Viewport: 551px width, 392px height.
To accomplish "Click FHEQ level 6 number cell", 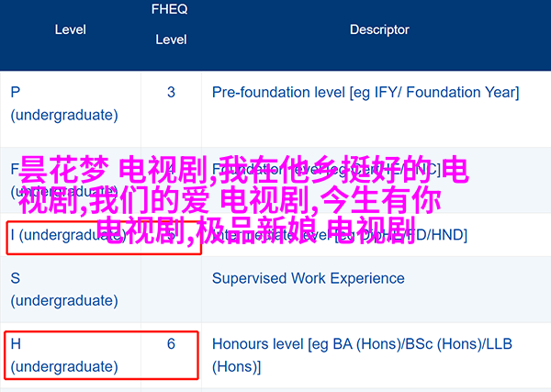I will tap(171, 344).
